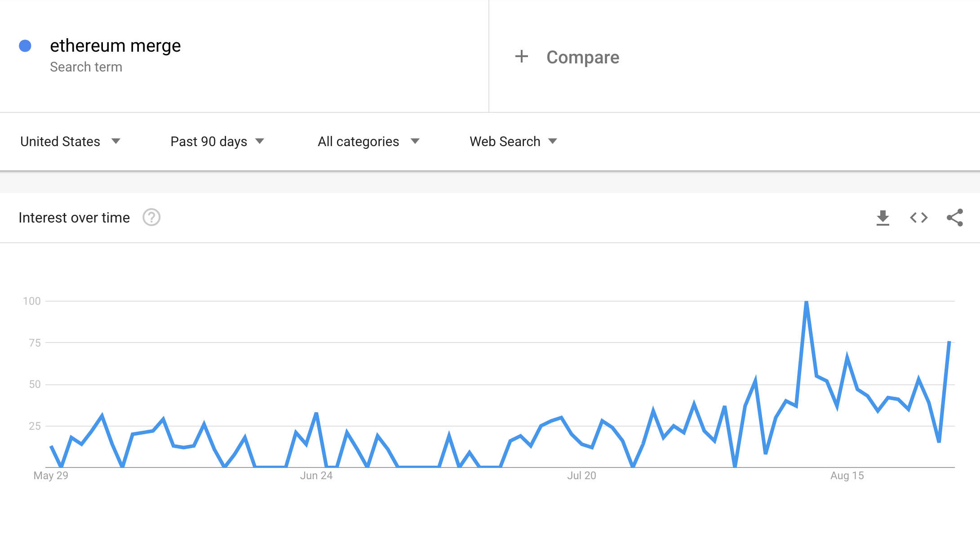Open help for Interest over time
The width and height of the screenshot is (980, 543).
(151, 218)
